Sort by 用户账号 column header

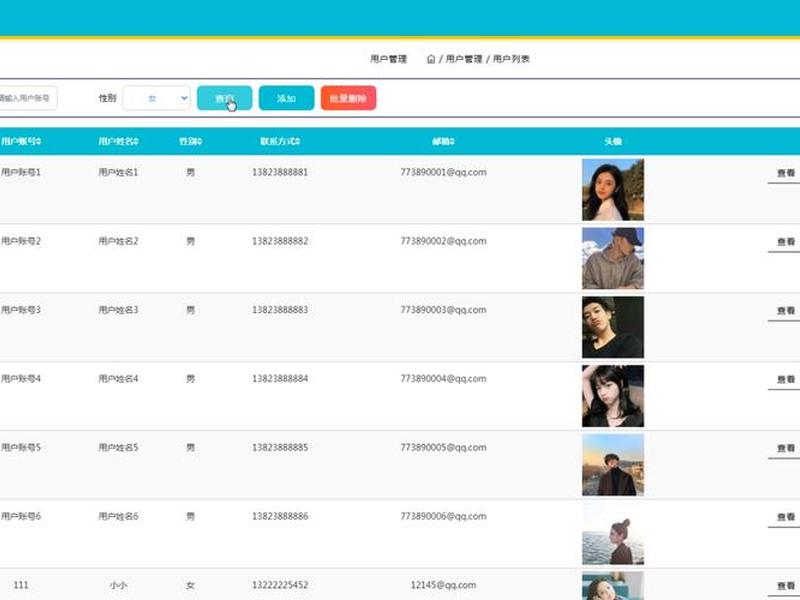click(21, 141)
